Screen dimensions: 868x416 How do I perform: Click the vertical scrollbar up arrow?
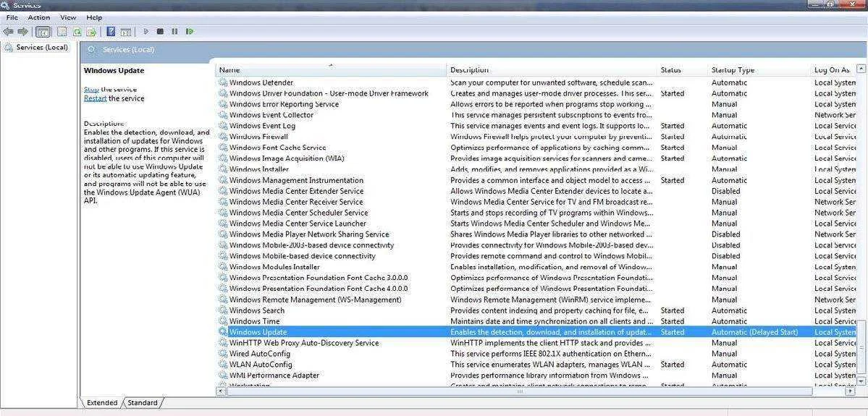pos(861,69)
